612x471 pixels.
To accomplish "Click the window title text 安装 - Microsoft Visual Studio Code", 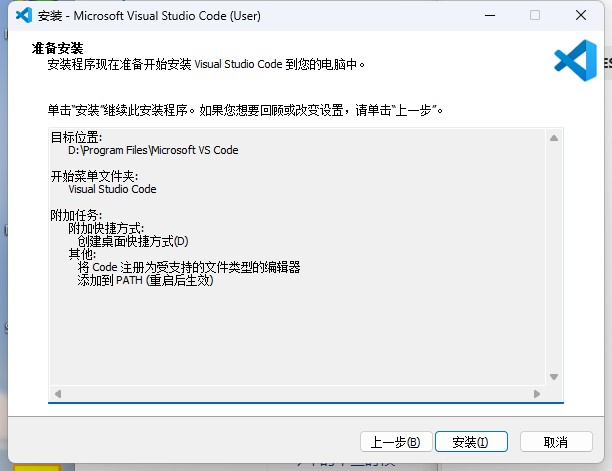I will point(149,16).
